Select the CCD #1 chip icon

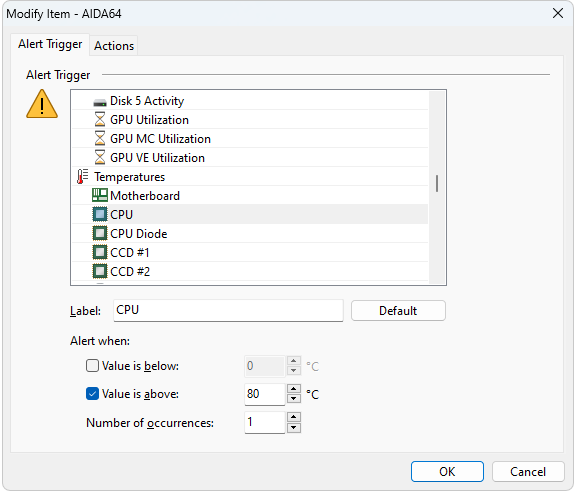(x=100, y=252)
